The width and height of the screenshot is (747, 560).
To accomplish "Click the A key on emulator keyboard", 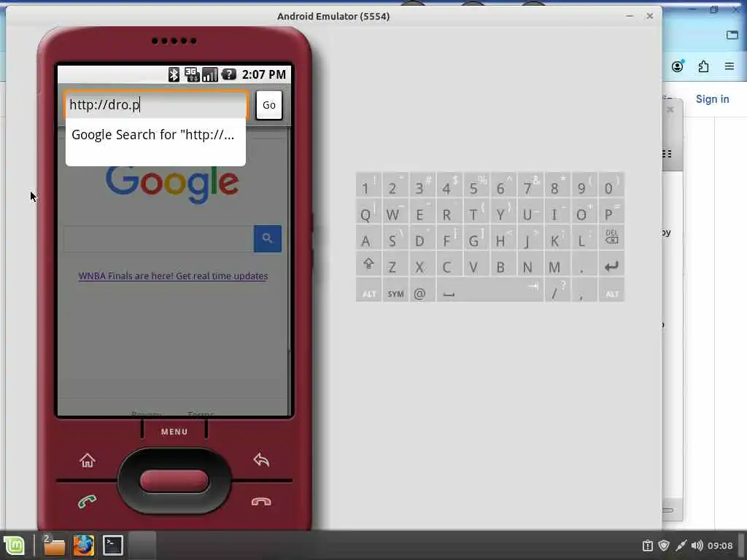I will coord(368,238).
